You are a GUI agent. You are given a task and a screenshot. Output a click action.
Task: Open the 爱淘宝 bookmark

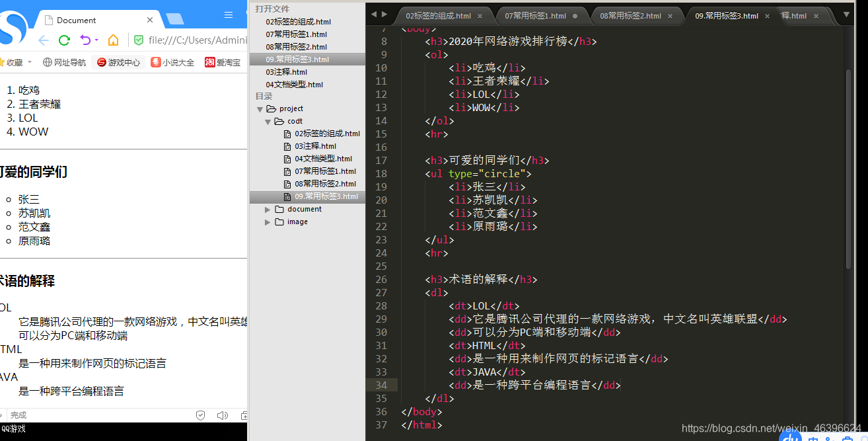[223, 62]
